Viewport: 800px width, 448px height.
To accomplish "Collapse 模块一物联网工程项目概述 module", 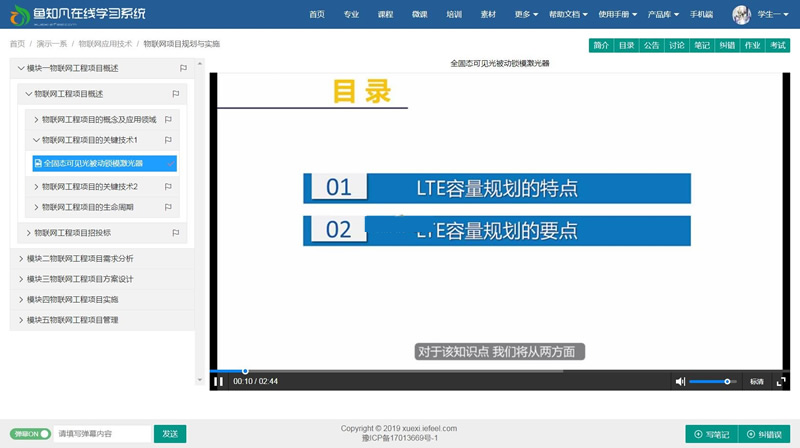I will click(21, 68).
